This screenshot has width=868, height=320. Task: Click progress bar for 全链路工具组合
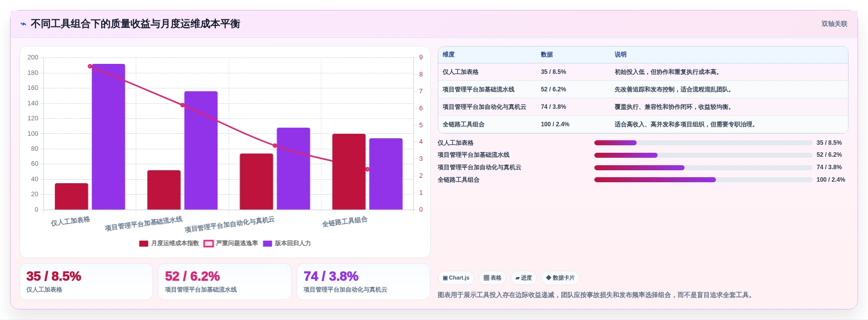703,180
